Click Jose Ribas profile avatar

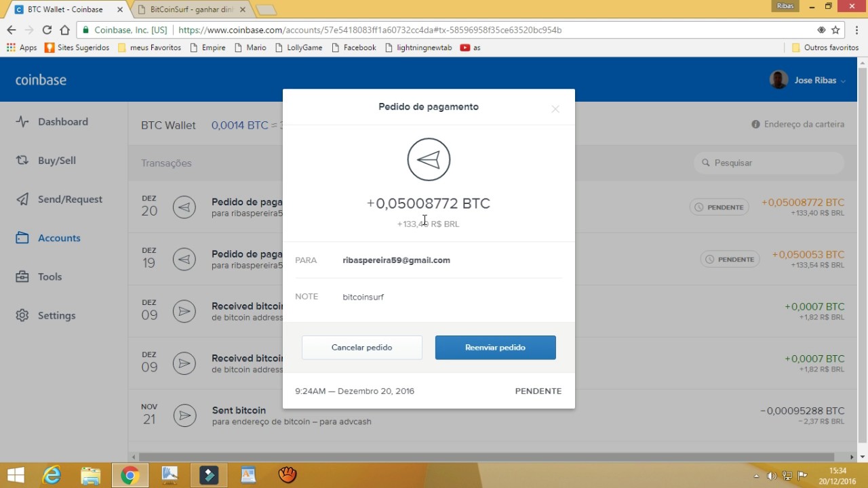(x=778, y=79)
